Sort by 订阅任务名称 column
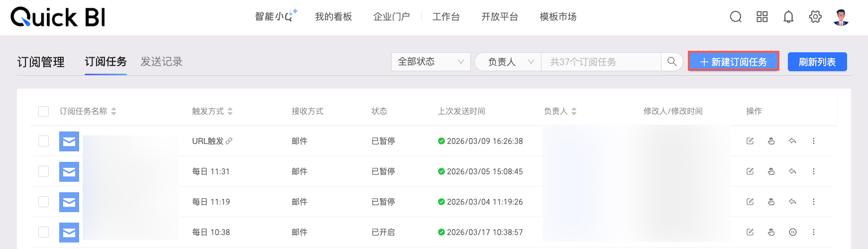Viewport: 868px width, 249px height. tap(113, 111)
